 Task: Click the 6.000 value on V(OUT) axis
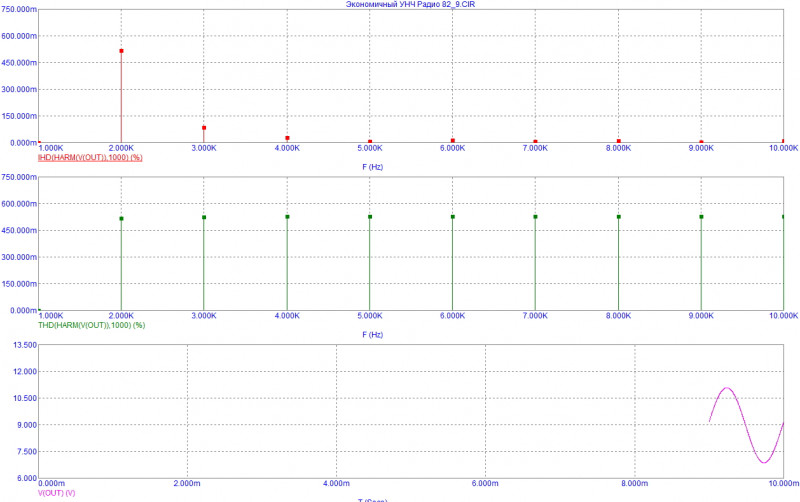(x=27, y=478)
